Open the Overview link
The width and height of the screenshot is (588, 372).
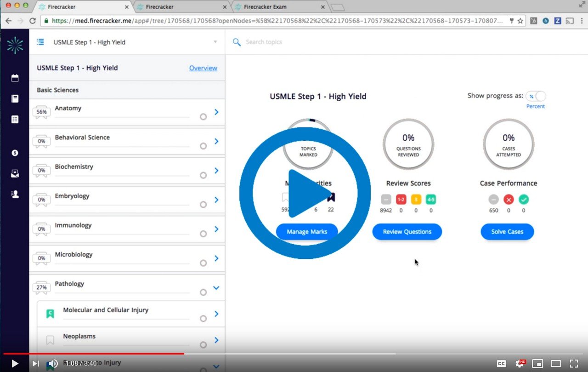tap(203, 68)
